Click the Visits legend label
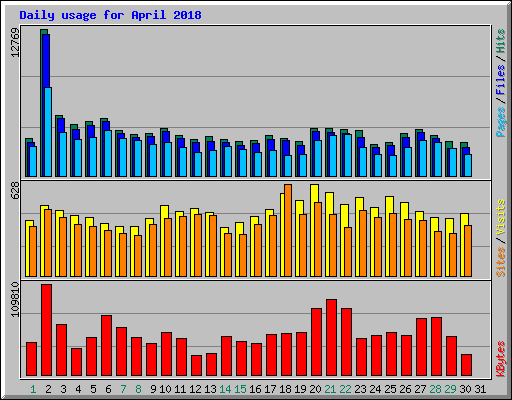512x400 pixels. [501, 217]
